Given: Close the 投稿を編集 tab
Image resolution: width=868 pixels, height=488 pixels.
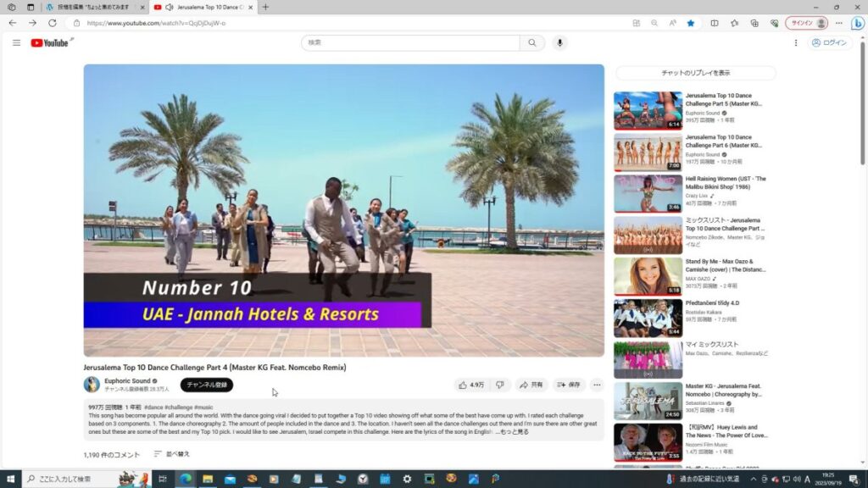Looking at the screenshot, I should [x=142, y=7].
